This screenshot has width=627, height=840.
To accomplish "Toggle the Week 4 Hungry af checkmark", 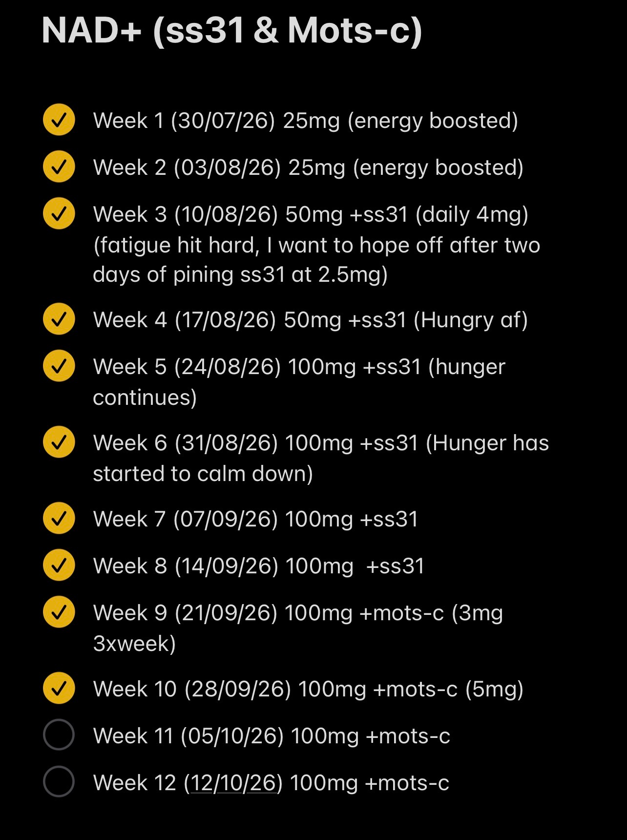I will click(x=59, y=319).
